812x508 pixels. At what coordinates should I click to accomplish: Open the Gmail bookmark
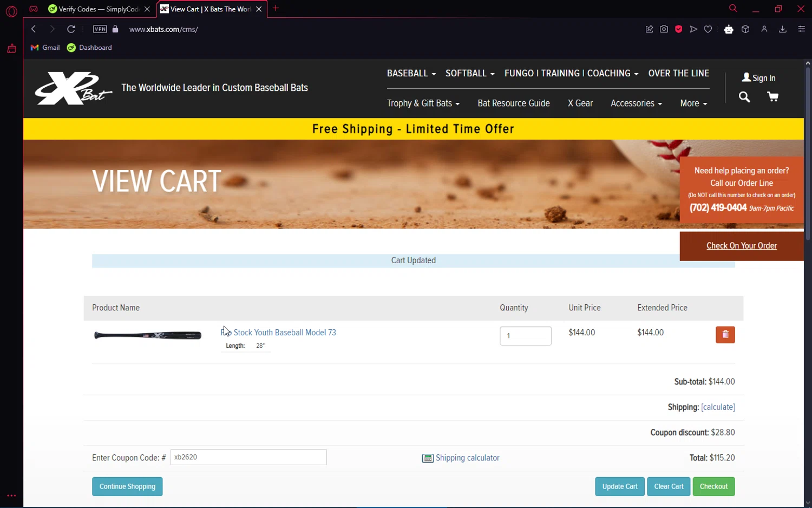point(45,48)
